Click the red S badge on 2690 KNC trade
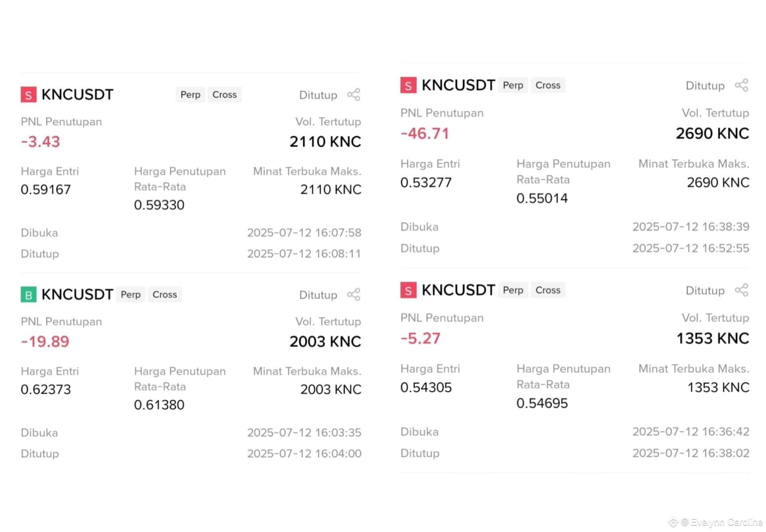Image resolution: width=766 pixels, height=532 pixels. (408, 85)
